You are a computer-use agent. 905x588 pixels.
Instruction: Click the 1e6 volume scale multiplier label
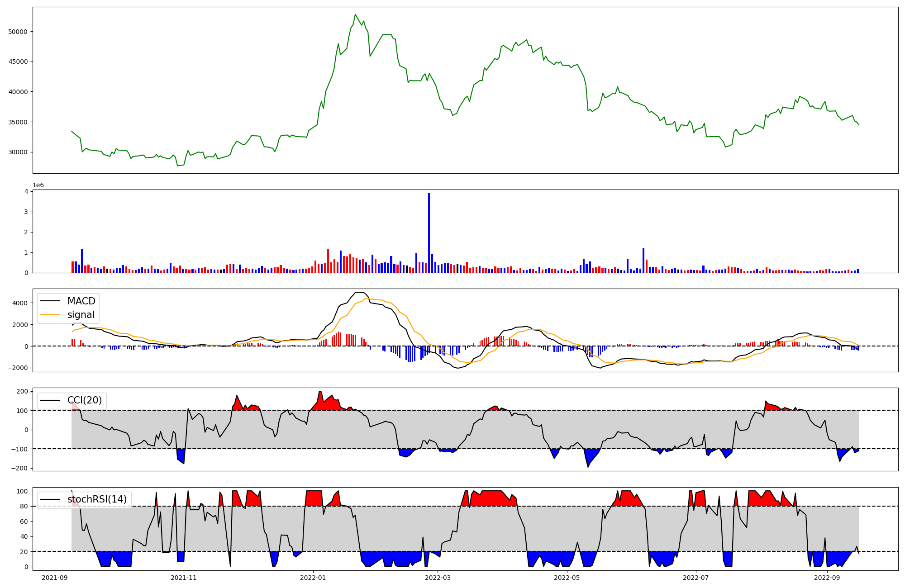tap(38, 185)
